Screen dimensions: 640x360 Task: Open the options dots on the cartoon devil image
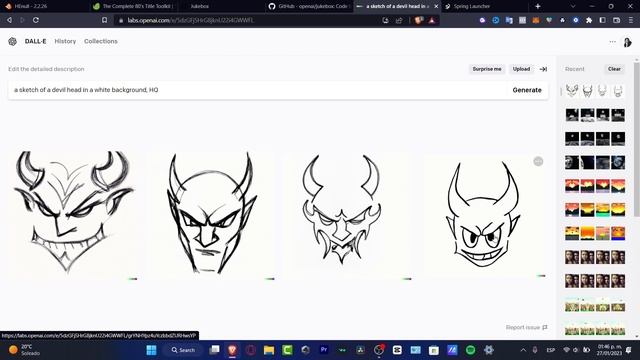pyautogui.click(x=538, y=162)
